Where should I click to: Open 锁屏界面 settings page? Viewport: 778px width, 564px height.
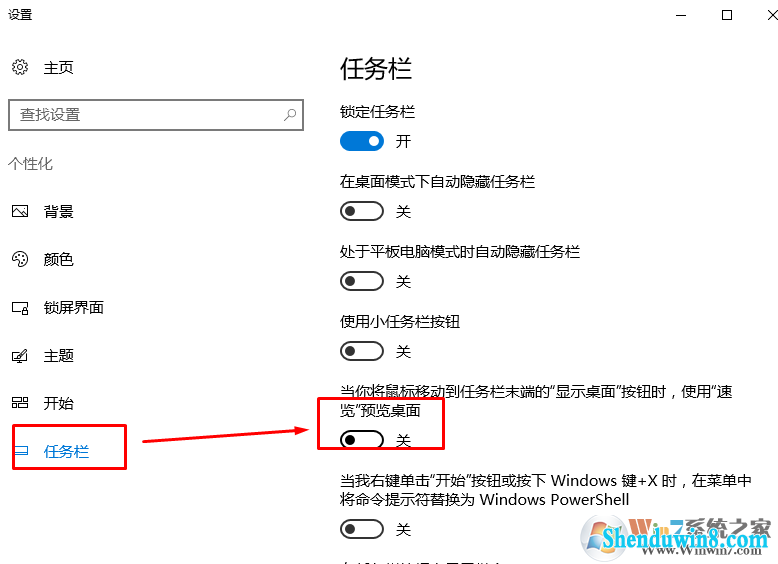point(74,308)
